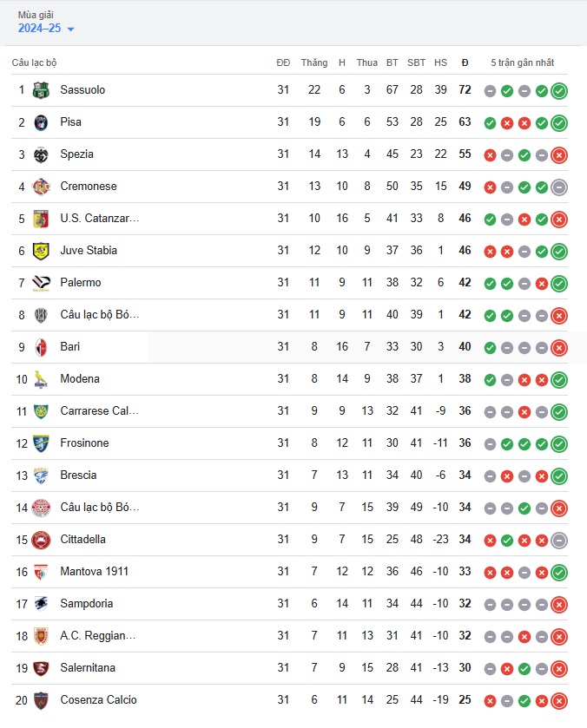This screenshot has height=728, width=587.
Task: Click the Frosinone club crest
Action: 41,443
